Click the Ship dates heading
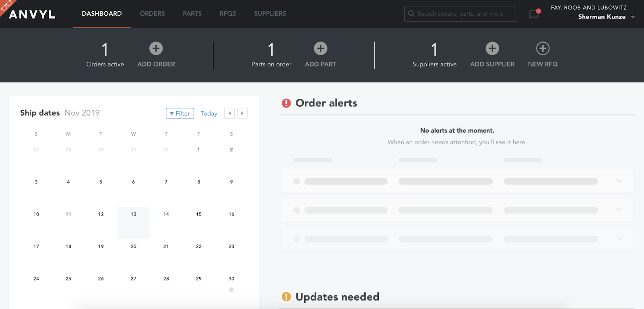This screenshot has width=644, height=309. click(x=40, y=113)
